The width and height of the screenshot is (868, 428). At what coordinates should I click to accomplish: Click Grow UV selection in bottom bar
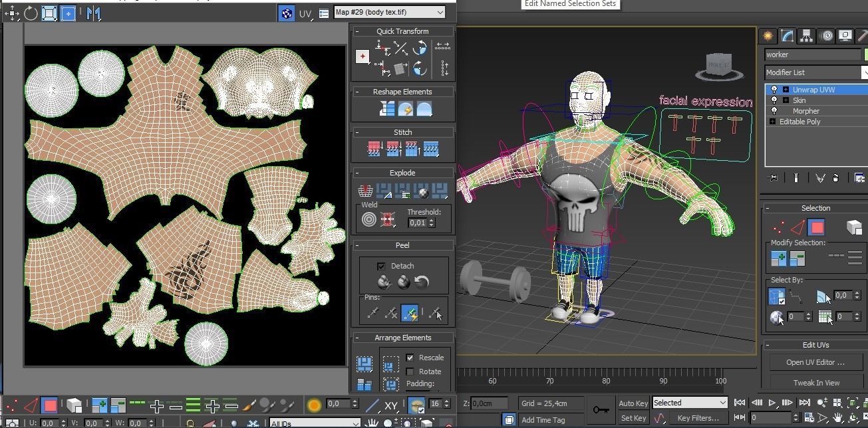(100, 405)
